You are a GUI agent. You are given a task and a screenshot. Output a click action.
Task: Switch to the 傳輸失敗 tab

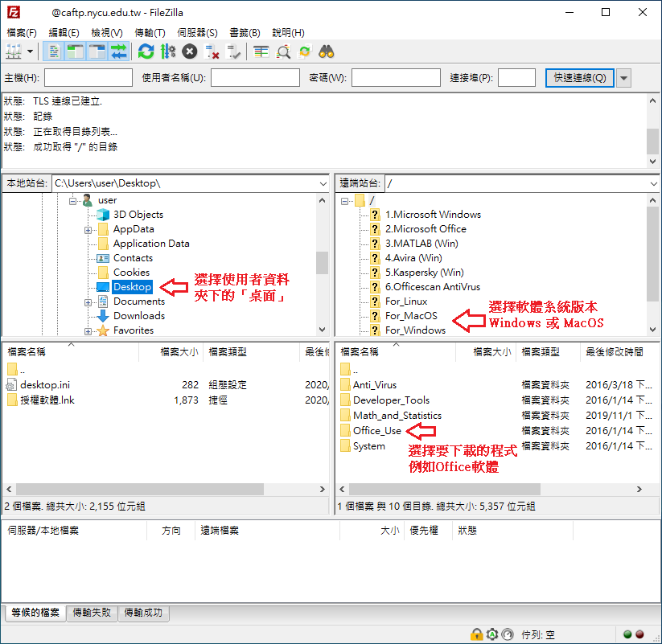pyautogui.click(x=92, y=613)
